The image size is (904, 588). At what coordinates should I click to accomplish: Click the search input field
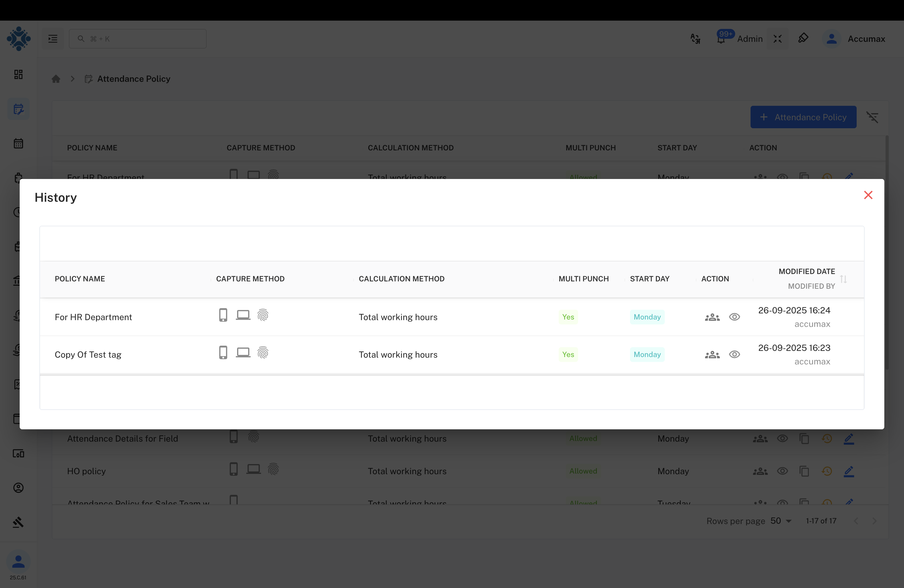click(137, 39)
